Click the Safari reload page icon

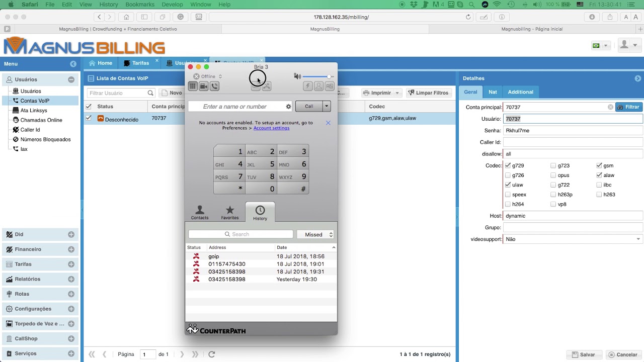tap(468, 17)
